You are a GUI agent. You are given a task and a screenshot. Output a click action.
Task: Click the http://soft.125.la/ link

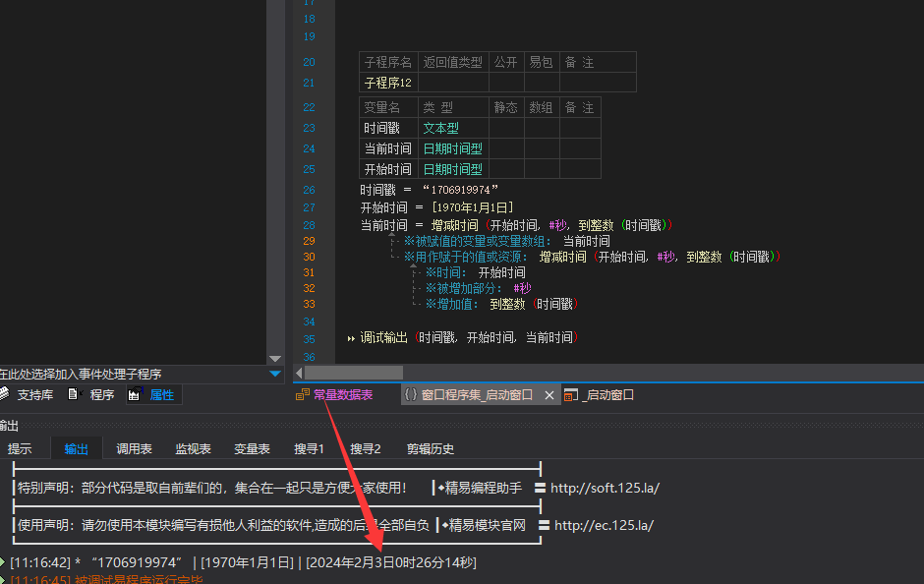605,488
